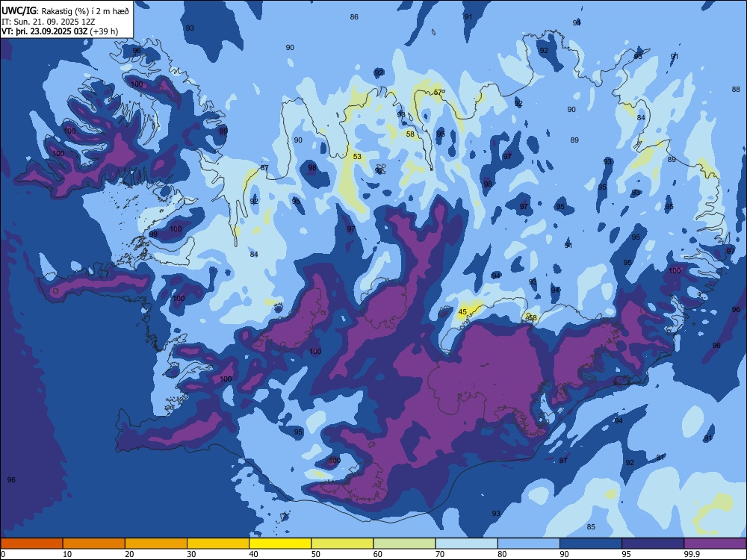Click the humidity value '88' at the right edge
This screenshot has width=747, height=560.
tap(736, 89)
